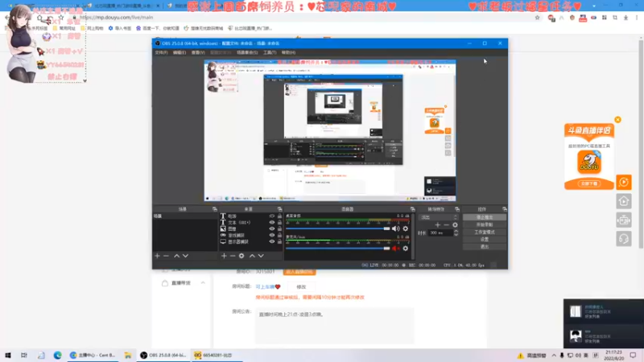Viewport: 644px width, 362px height.
Task: Open the 桌面音频 audio settings gear
Action: point(406,228)
